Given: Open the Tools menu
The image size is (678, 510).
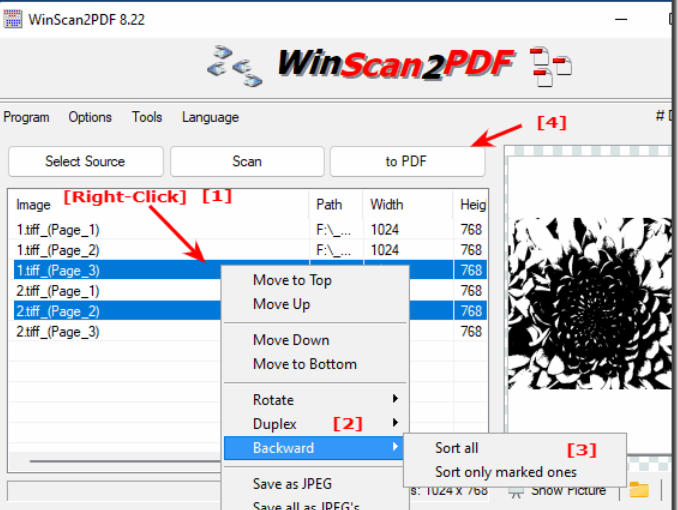Looking at the screenshot, I should (x=147, y=117).
